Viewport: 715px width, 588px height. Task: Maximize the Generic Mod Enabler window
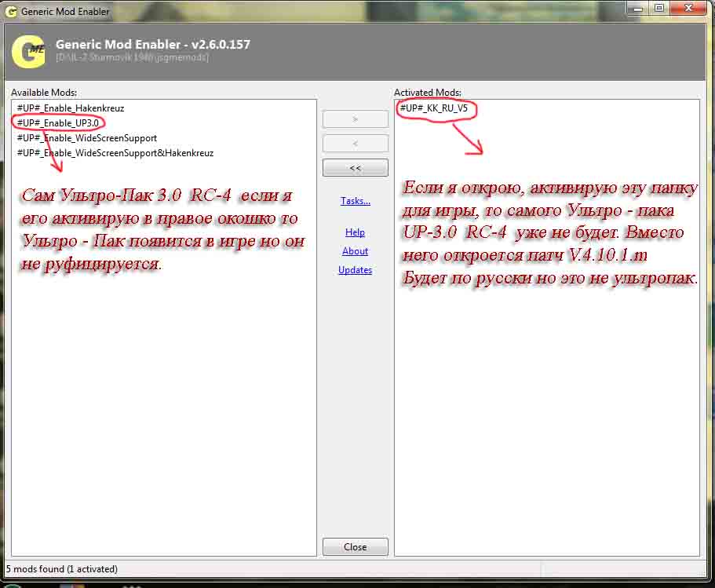659,8
